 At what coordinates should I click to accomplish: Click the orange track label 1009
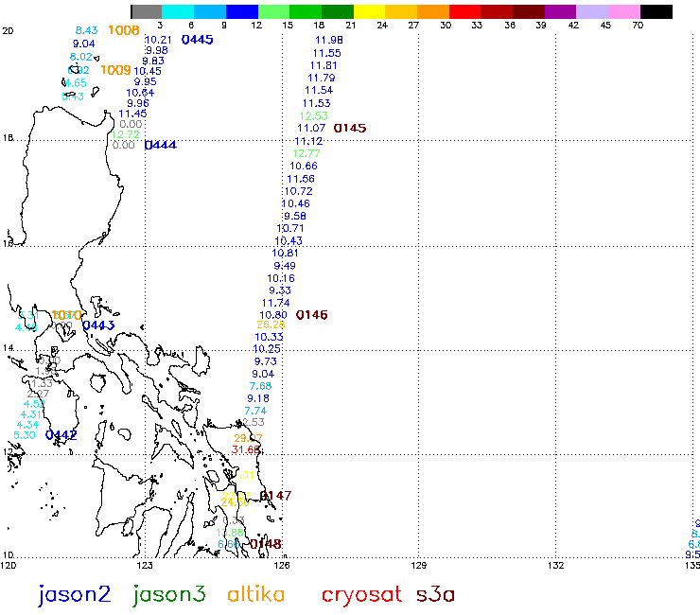115,70
